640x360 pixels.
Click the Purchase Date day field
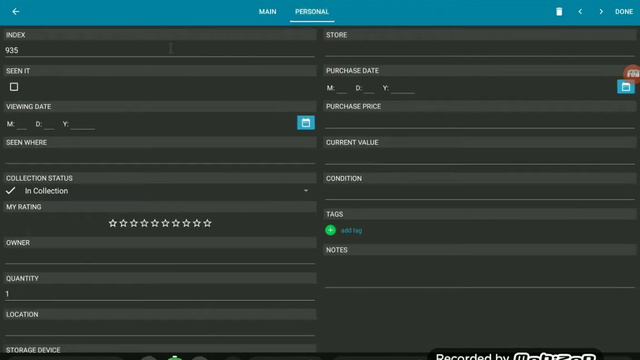click(x=369, y=88)
